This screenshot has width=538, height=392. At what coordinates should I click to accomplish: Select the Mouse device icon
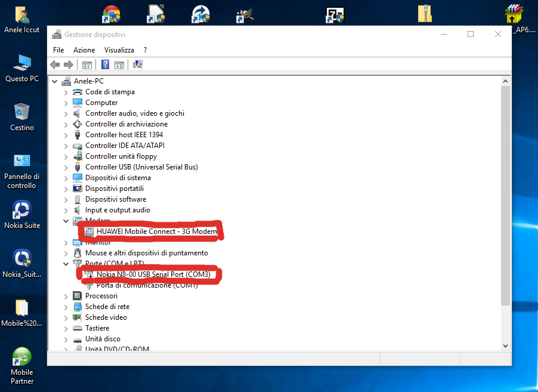(78, 253)
